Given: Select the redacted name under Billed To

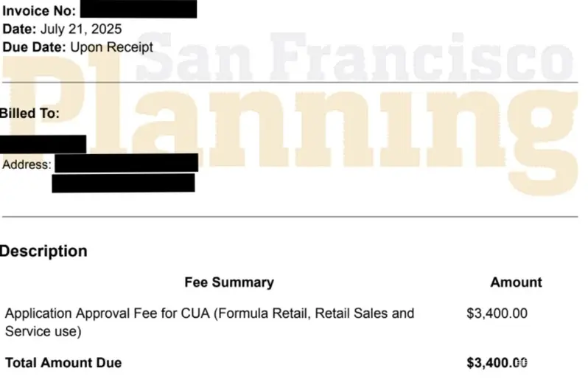Looking at the screenshot, I should point(43,144).
